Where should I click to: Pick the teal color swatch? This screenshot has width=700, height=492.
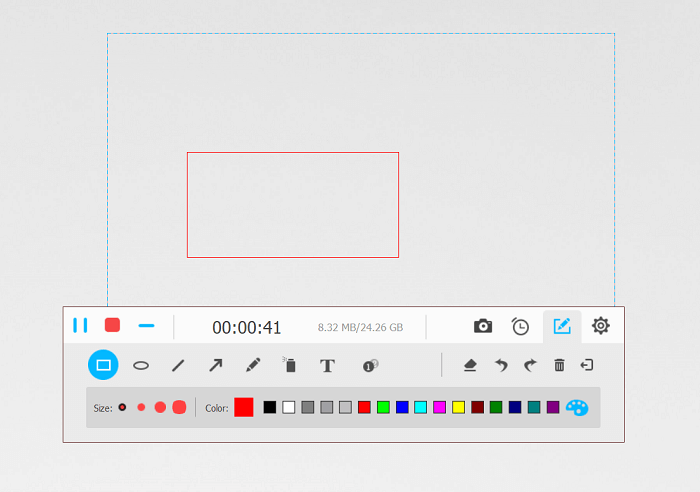pos(534,407)
